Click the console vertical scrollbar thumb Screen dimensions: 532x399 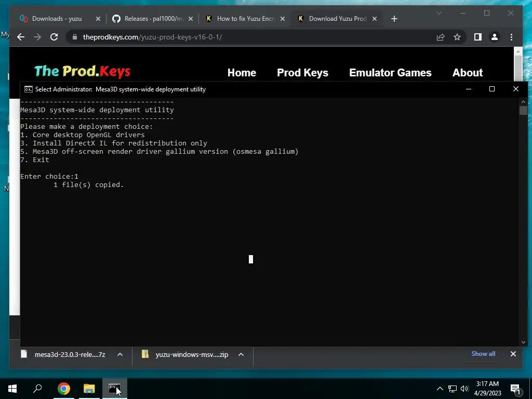click(523, 111)
